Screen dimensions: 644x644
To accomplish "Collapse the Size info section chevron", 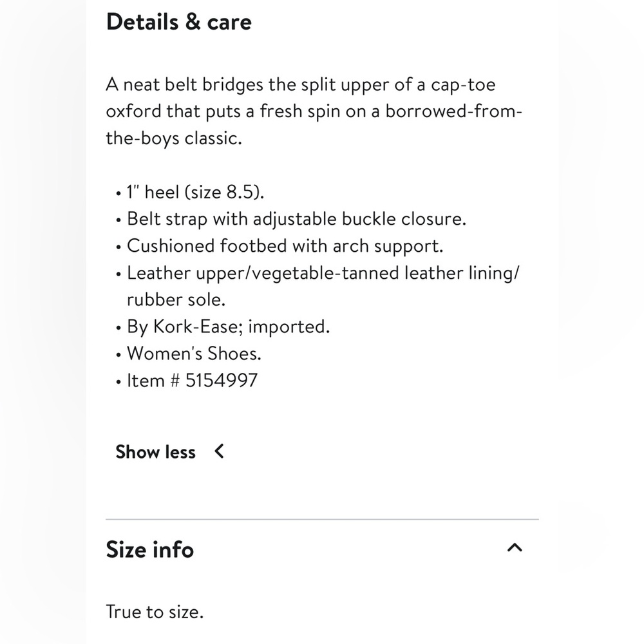I will click(x=515, y=547).
